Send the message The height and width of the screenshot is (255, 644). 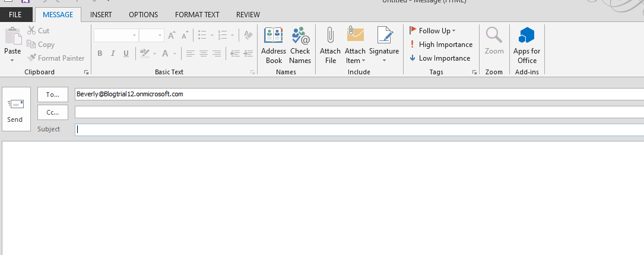tap(16, 109)
